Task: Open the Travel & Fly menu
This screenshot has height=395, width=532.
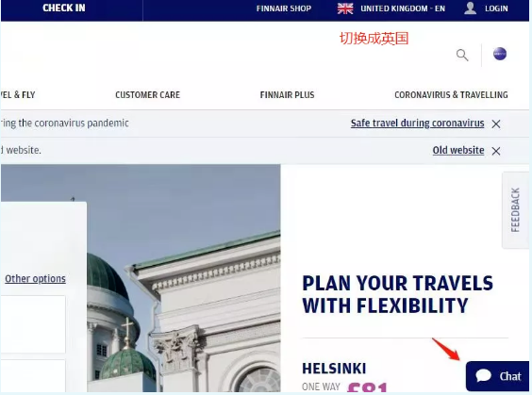Action: [x=18, y=95]
